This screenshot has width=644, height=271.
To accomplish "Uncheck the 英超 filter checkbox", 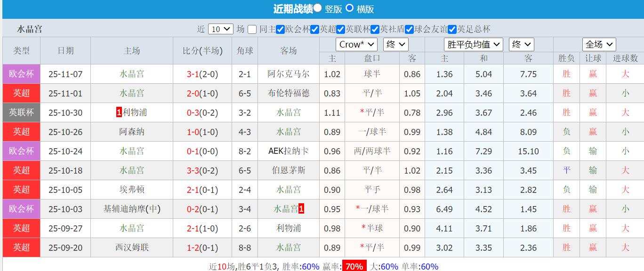I will (315, 29).
